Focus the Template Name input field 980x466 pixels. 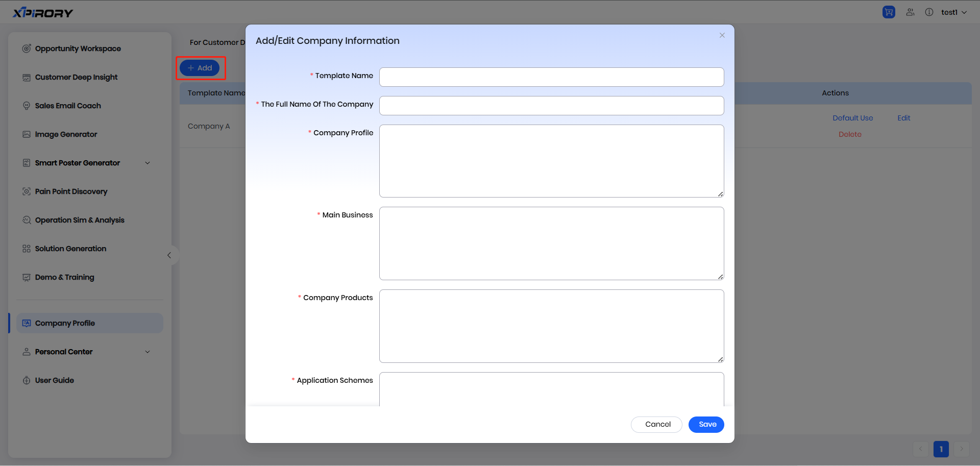pos(551,77)
